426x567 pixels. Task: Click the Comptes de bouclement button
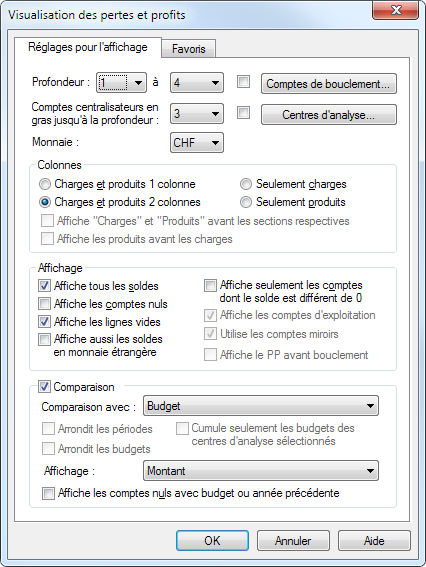pyautogui.click(x=329, y=84)
